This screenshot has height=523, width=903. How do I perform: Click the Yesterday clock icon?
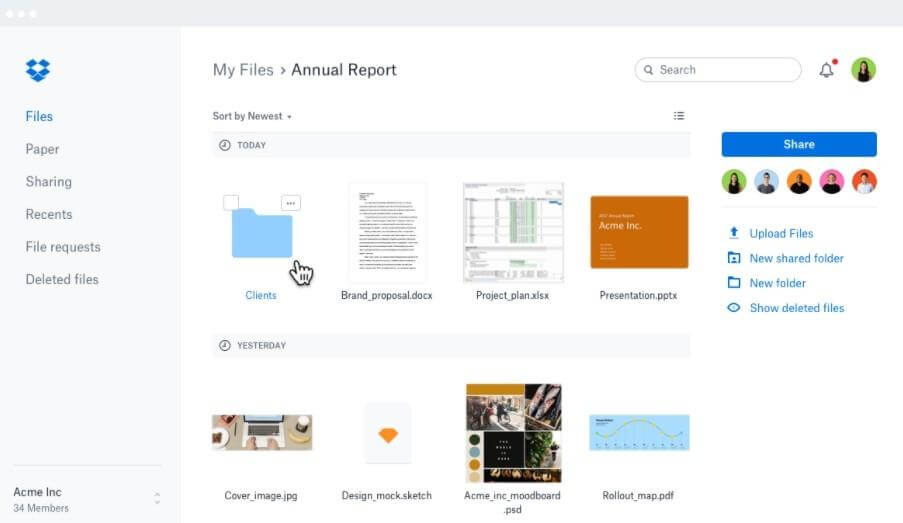tap(225, 346)
